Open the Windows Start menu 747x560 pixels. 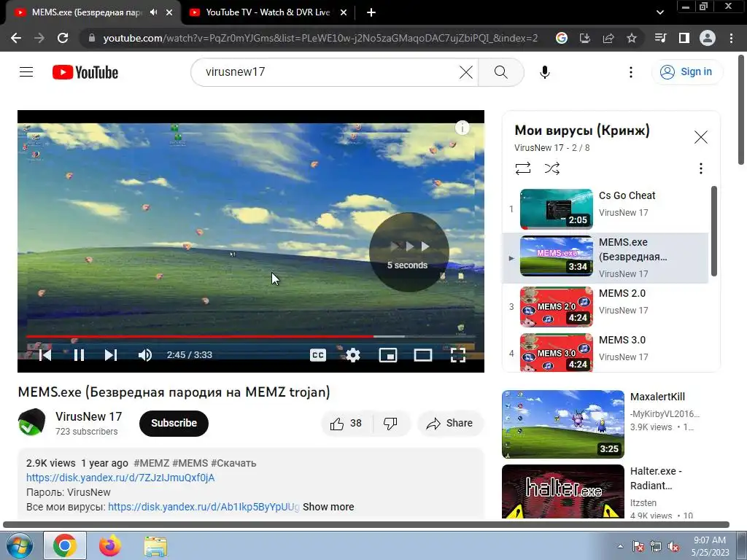pos(19,546)
